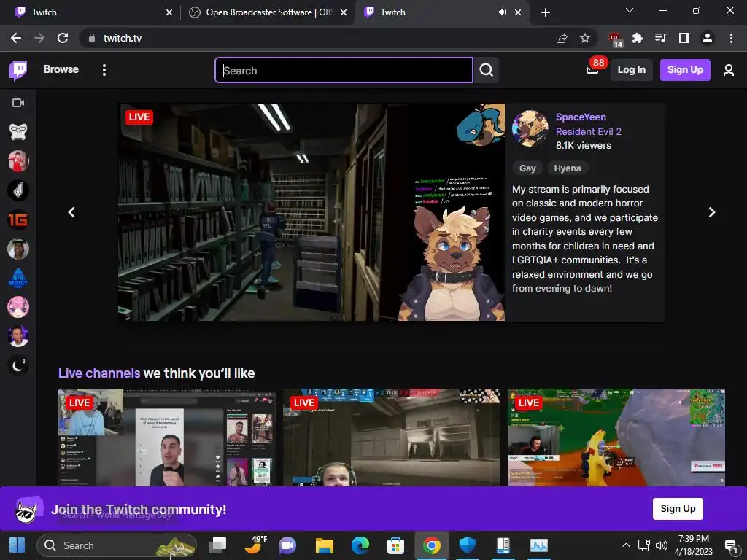
Task: Open the Chrome profile icon
Action: pos(708,38)
